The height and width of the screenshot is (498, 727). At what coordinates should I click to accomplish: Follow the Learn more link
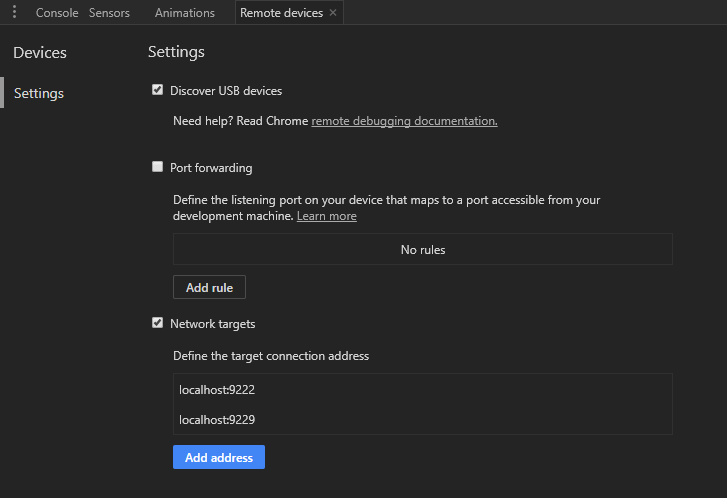coord(326,216)
